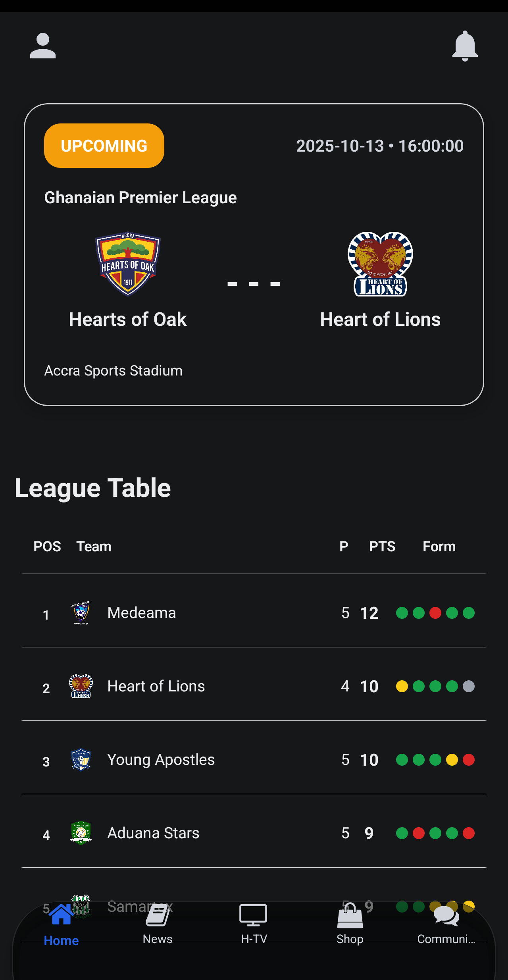508x980 pixels.
Task: Go to the Home tab
Action: [x=61, y=924]
